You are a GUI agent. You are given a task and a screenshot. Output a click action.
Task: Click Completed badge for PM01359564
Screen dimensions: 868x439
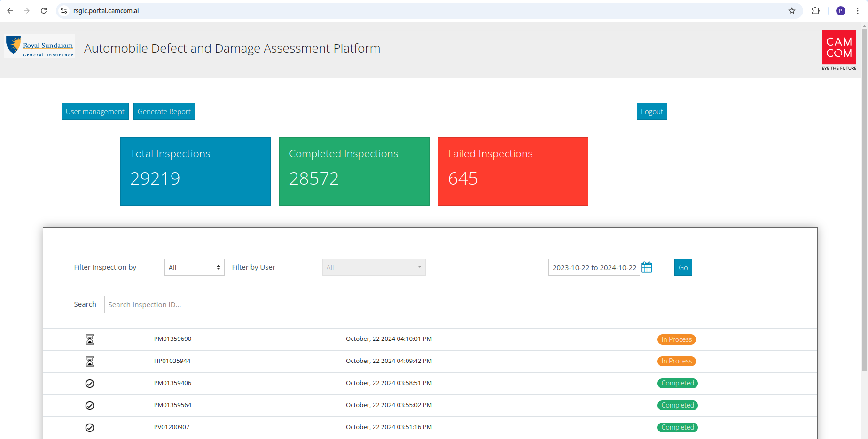click(678, 405)
